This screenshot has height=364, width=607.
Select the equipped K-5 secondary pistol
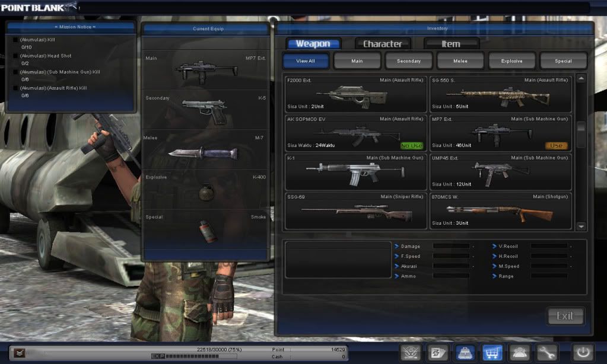(x=205, y=110)
